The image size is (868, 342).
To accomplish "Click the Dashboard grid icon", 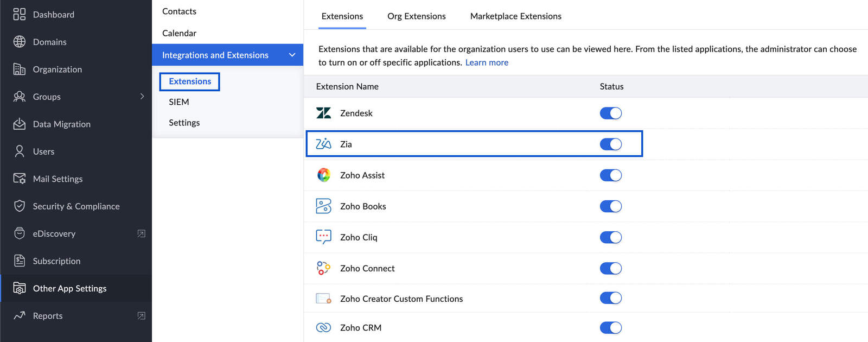I will [20, 14].
